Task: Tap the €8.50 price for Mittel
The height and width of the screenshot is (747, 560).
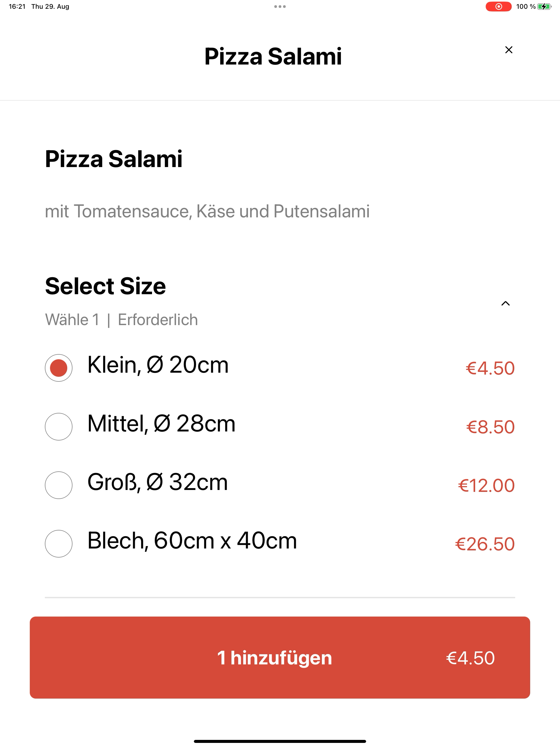Action: pyautogui.click(x=491, y=427)
